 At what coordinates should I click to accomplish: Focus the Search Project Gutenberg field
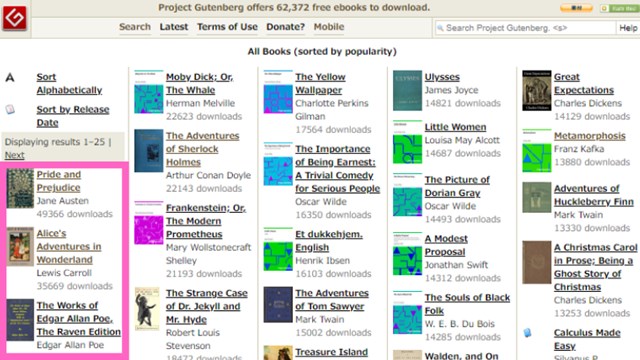pyautogui.click(x=525, y=28)
